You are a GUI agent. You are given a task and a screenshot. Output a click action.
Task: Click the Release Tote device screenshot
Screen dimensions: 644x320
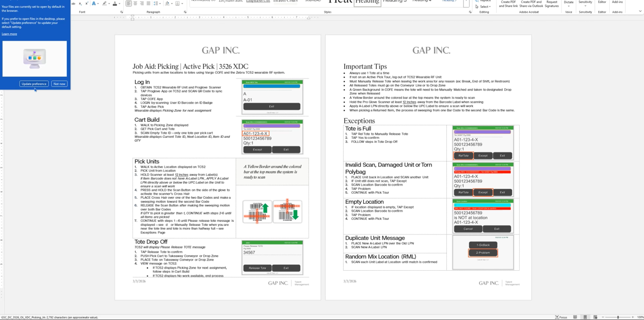click(272, 258)
